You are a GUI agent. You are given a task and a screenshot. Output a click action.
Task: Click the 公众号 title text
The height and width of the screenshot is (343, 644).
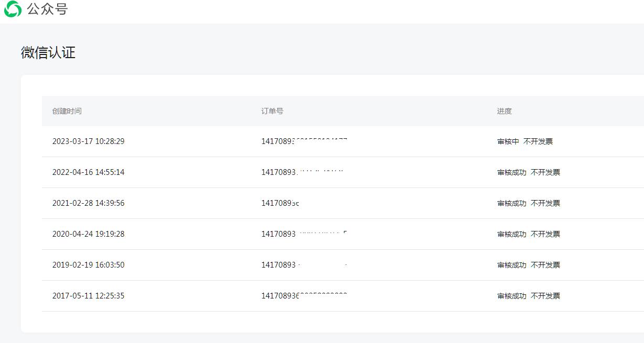tap(47, 9)
